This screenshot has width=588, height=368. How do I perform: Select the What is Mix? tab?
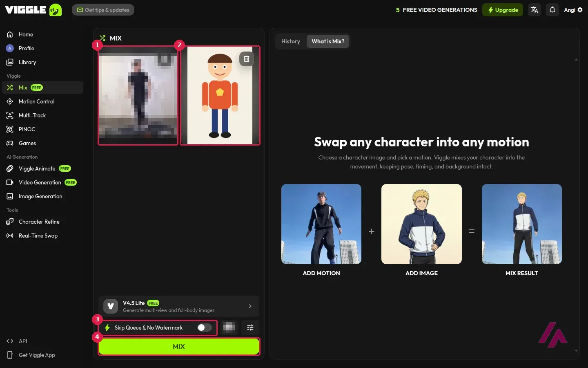328,41
